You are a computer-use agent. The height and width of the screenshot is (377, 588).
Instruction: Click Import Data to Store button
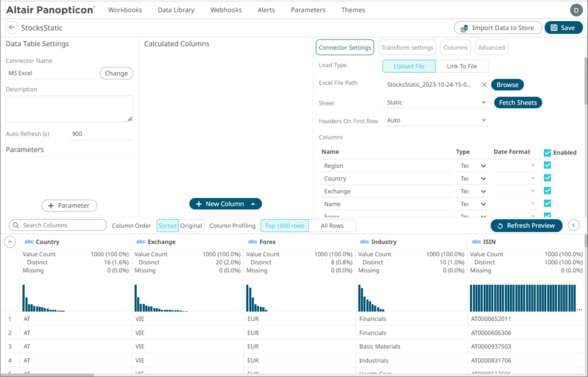coord(497,28)
